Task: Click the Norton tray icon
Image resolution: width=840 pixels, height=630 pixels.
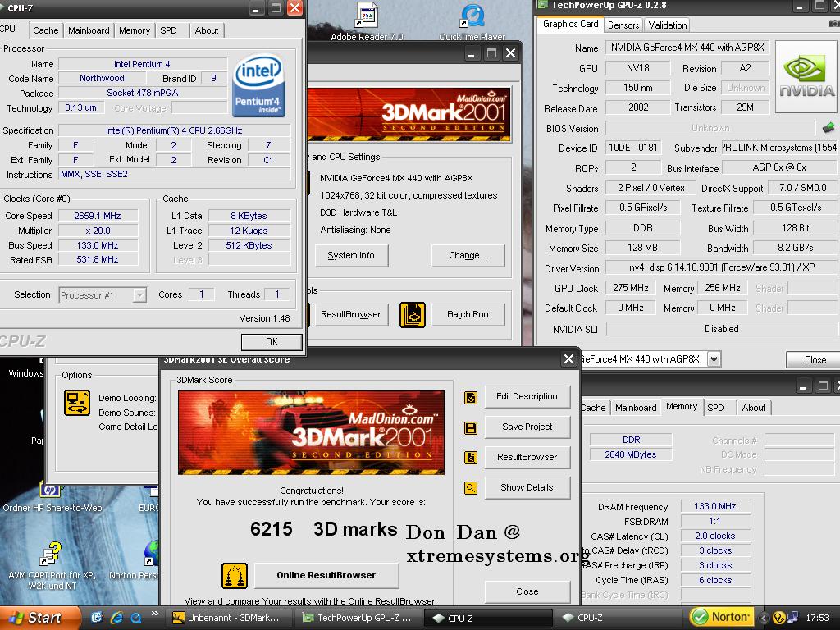Action: (x=722, y=617)
